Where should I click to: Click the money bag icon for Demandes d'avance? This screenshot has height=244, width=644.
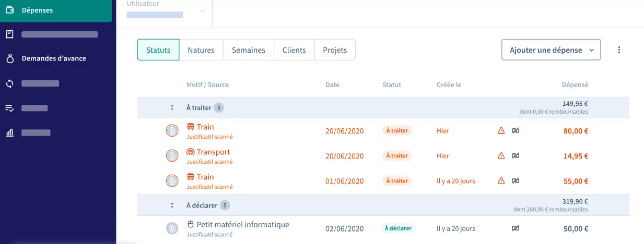9,59
